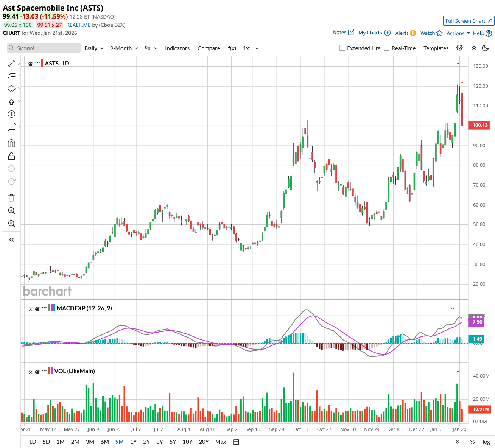Screen dimensions: 495x448
Task: Open VOL more options menu
Action: click(44, 370)
